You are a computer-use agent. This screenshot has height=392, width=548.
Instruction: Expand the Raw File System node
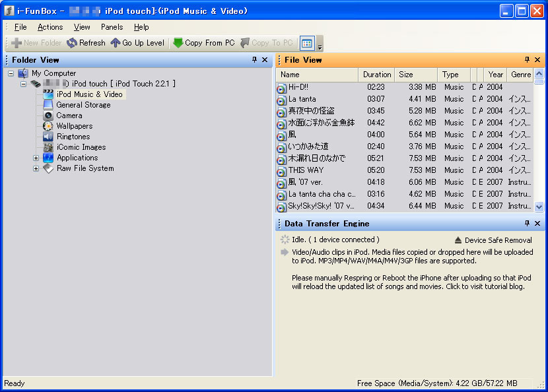click(x=36, y=168)
